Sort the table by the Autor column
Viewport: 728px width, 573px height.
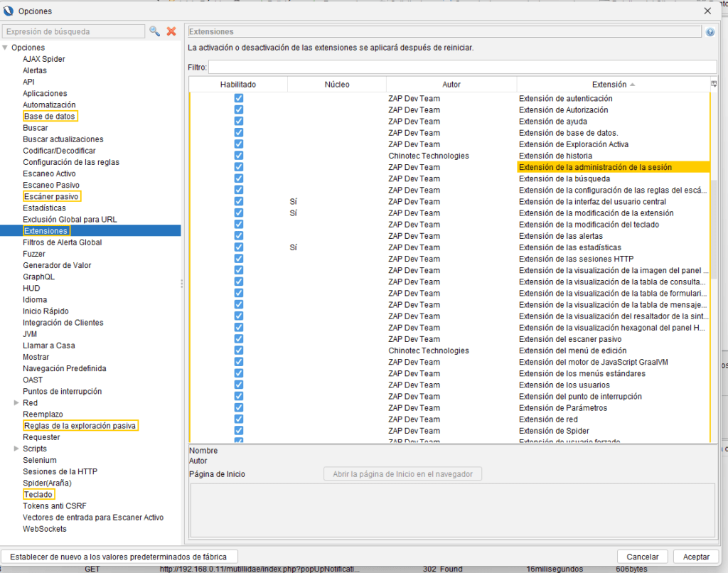451,85
